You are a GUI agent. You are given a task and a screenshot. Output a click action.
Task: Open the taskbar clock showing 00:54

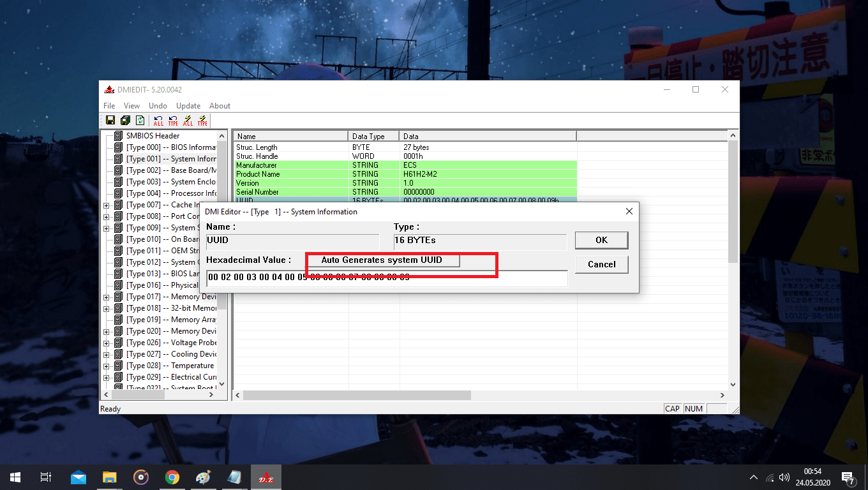(813, 477)
